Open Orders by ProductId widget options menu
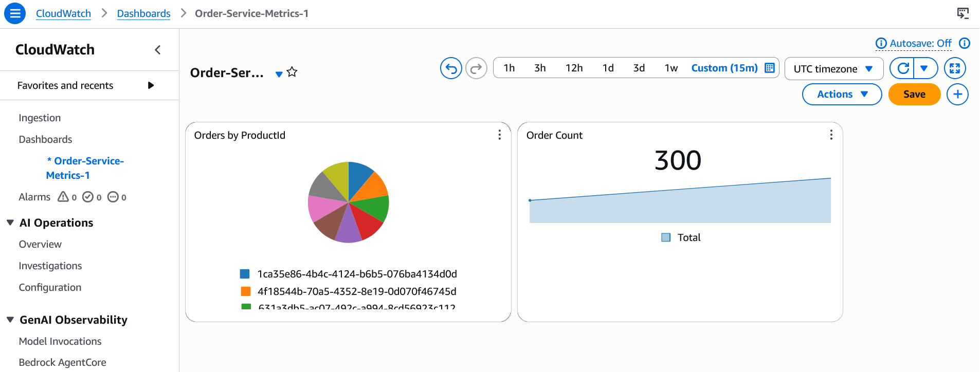The image size is (980, 372). (499, 135)
